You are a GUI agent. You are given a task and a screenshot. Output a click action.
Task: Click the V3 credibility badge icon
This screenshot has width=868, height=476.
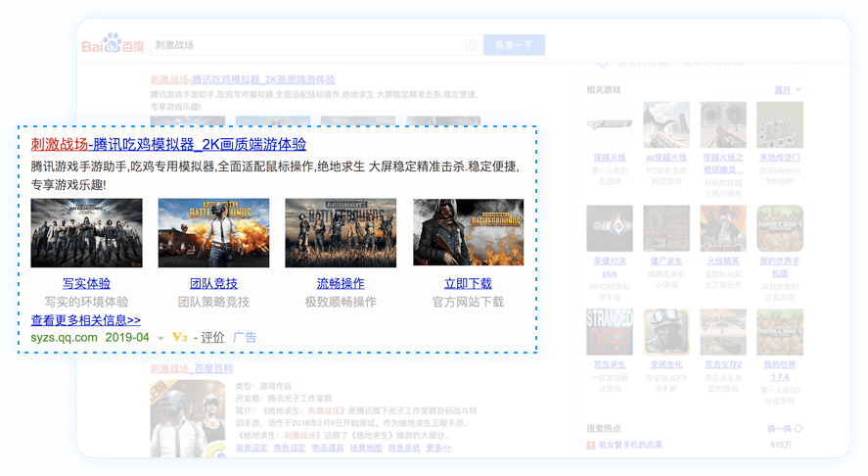pyautogui.click(x=179, y=338)
